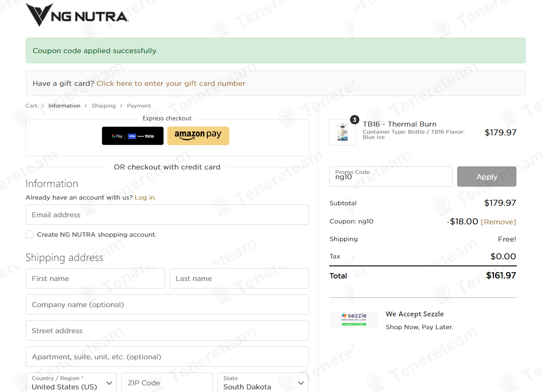Pay with Google Pay Visa 9506
The image size is (543, 392).
pos(133,136)
